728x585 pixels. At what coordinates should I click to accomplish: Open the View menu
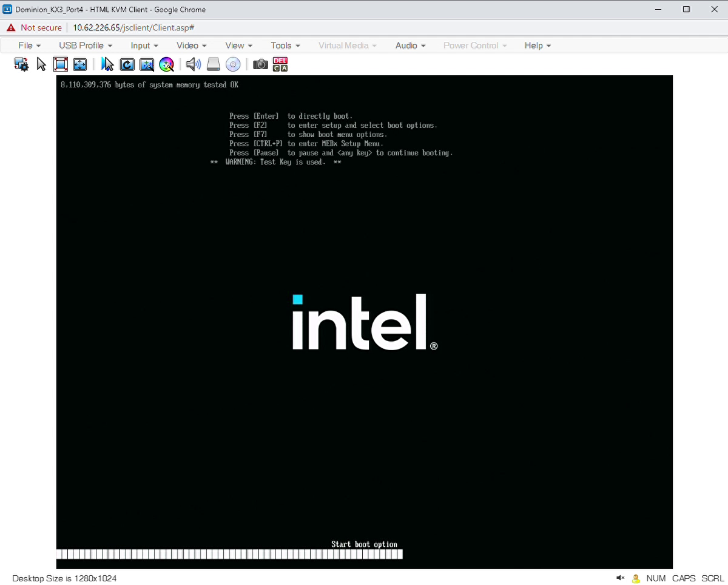pos(239,46)
